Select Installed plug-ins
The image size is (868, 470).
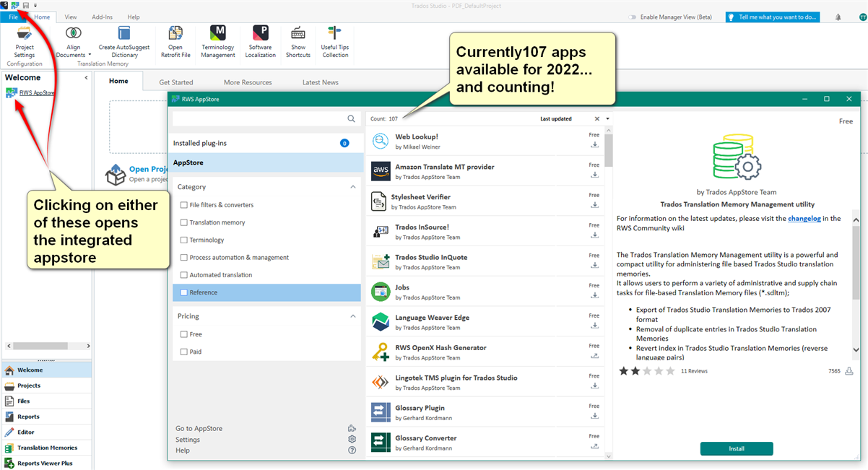pyautogui.click(x=266, y=143)
